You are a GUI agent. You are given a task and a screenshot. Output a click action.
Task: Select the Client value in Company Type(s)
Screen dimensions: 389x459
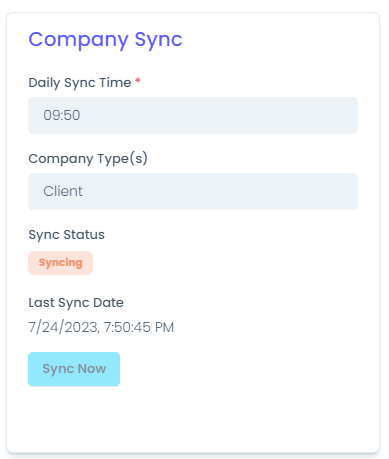[x=63, y=191]
